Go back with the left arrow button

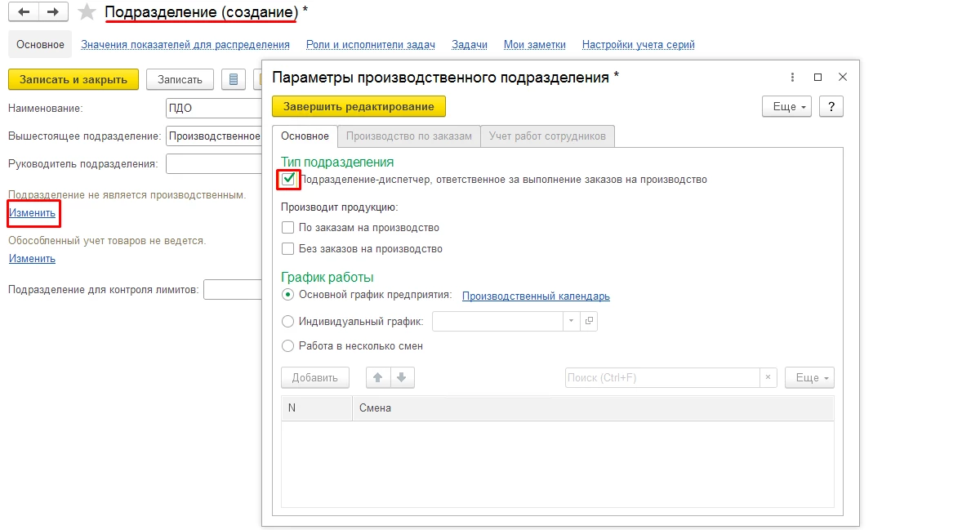coord(24,12)
